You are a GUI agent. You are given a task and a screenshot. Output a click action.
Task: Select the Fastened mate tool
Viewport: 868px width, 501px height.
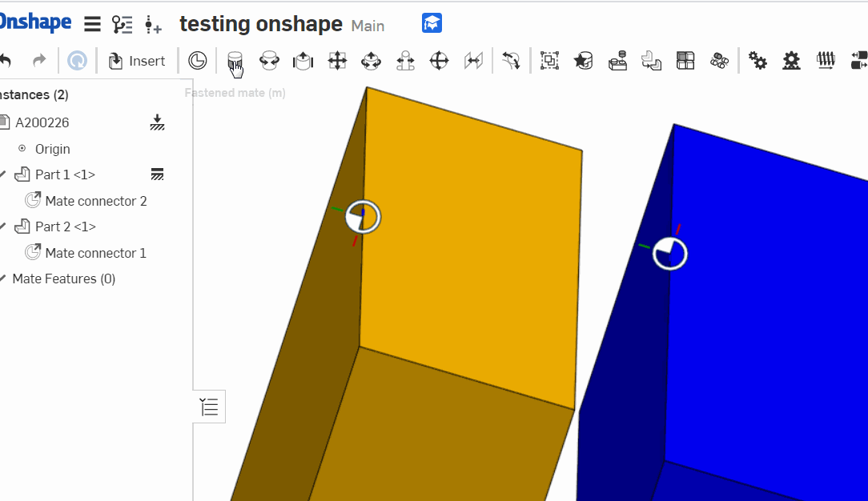tap(235, 60)
